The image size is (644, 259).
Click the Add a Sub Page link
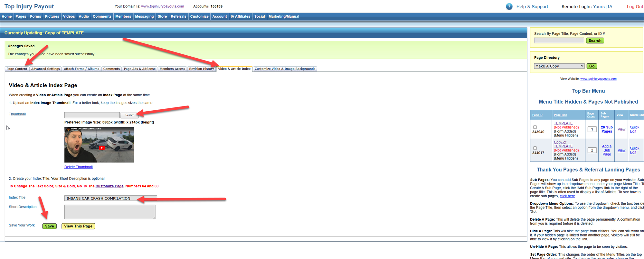[x=607, y=150]
